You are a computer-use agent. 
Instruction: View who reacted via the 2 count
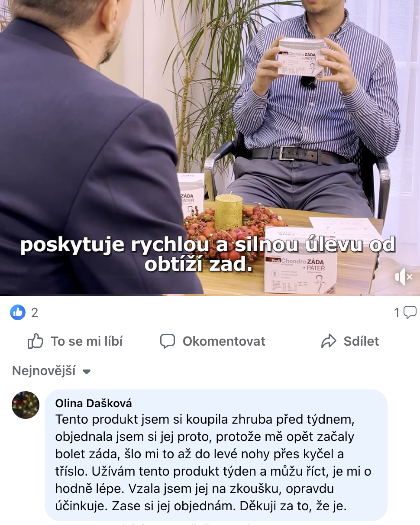click(35, 312)
